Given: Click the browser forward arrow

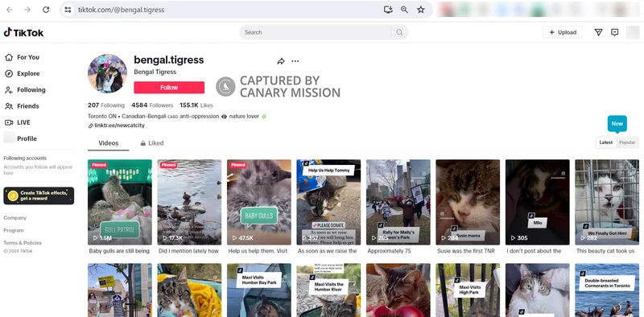Looking at the screenshot, I should point(27,10).
